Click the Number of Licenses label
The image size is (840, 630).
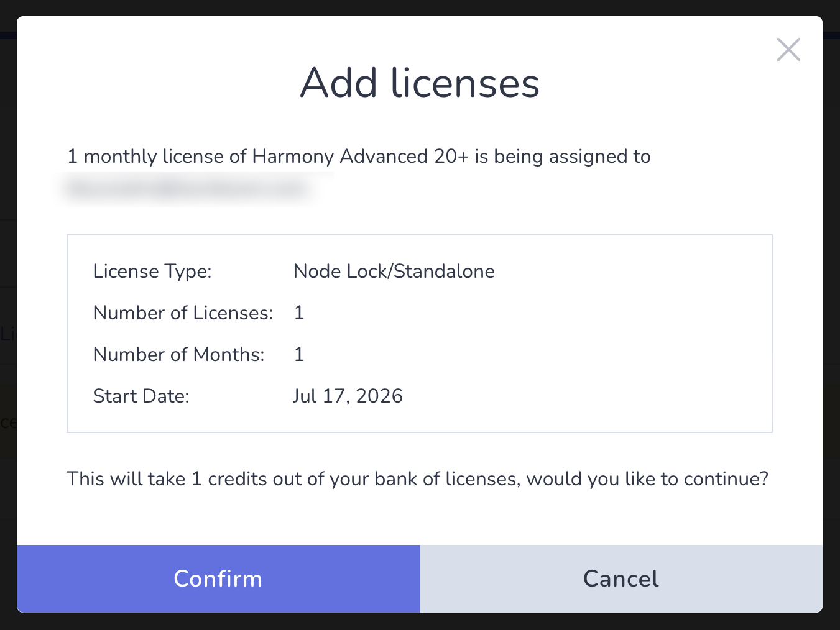point(183,313)
